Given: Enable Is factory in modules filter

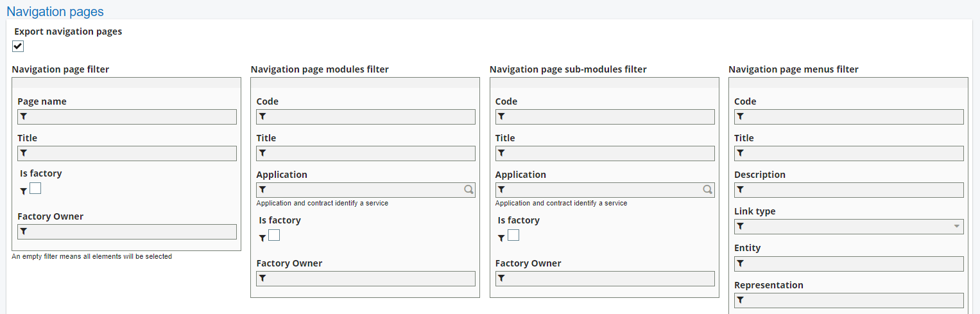Looking at the screenshot, I should point(274,235).
